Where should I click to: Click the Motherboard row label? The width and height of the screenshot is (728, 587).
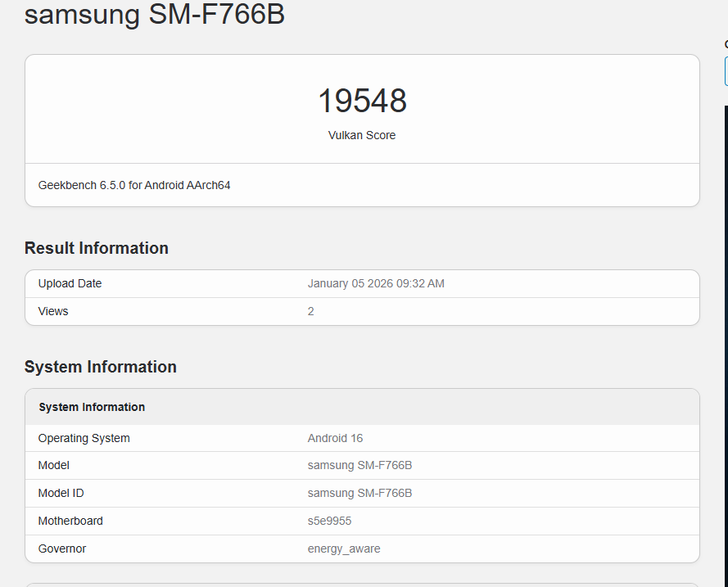click(x=70, y=521)
